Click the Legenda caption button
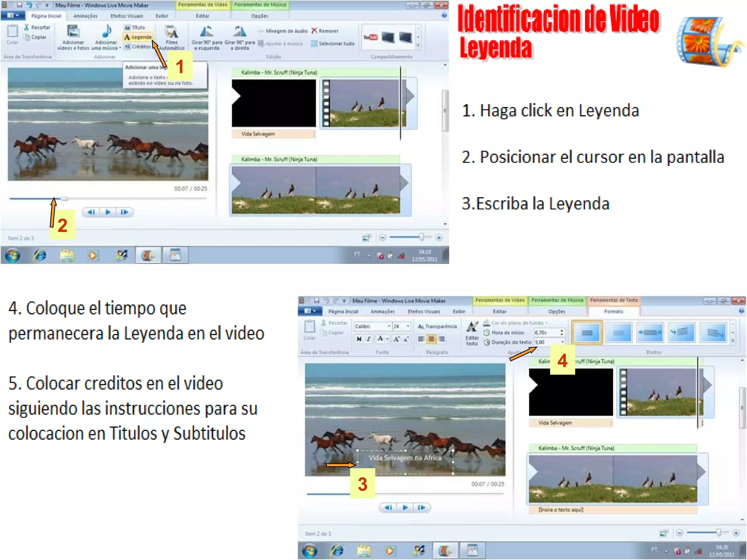 [x=138, y=37]
